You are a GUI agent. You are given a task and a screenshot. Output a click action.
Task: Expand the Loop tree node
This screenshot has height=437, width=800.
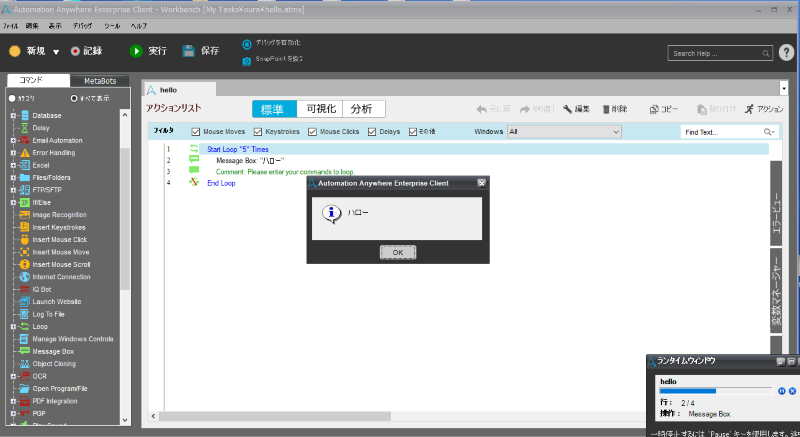point(13,326)
